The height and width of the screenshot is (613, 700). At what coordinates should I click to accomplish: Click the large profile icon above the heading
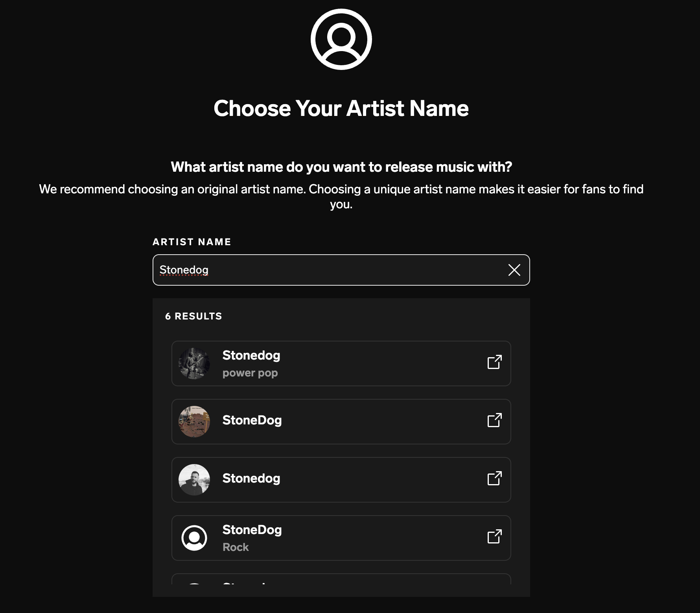click(x=341, y=39)
